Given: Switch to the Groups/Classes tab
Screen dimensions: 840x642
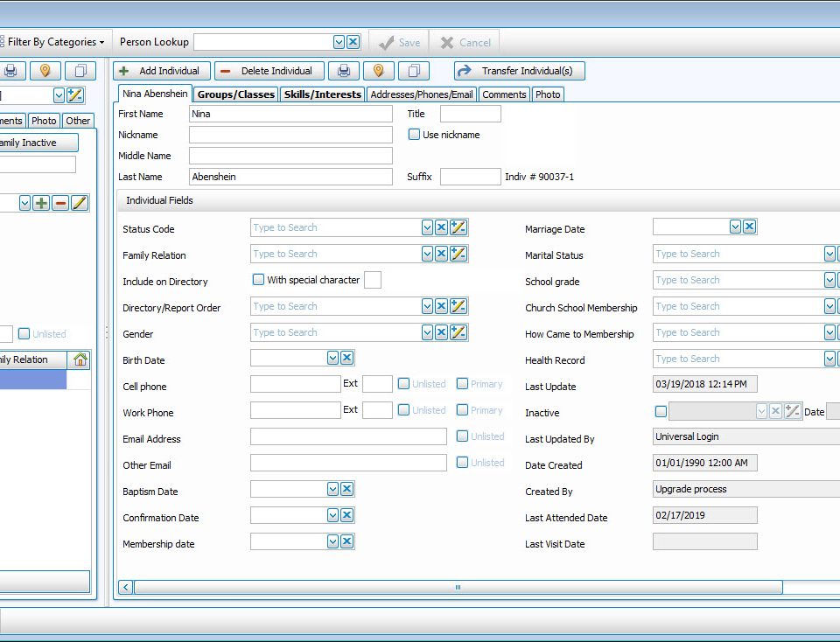Looking at the screenshot, I should tap(235, 94).
